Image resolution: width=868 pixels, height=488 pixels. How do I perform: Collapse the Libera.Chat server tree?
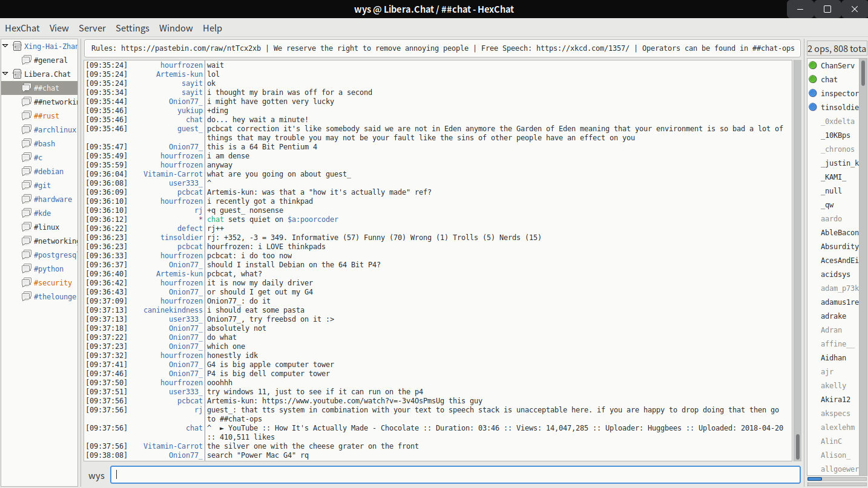[x=5, y=74]
